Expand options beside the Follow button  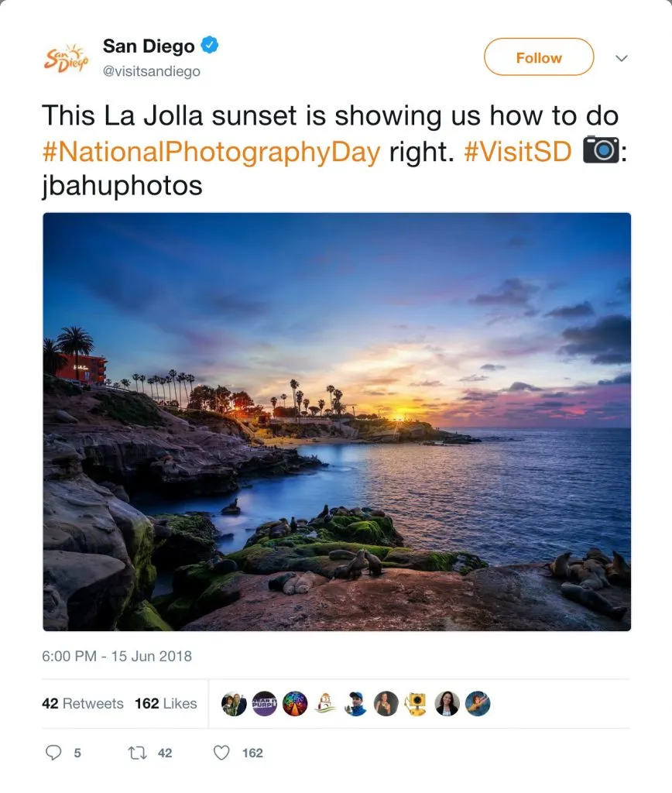click(622, 57)
